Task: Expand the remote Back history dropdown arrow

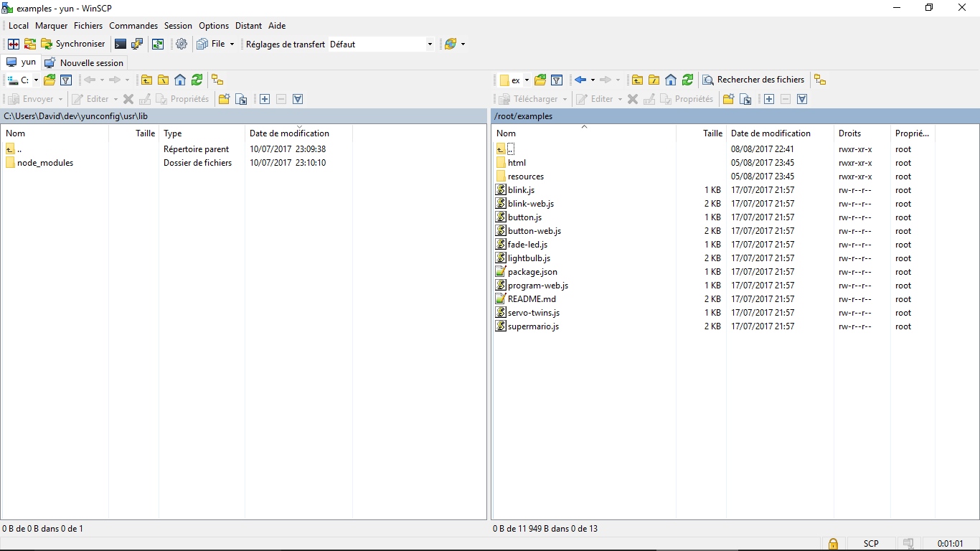Action: (x=593, y=80)
